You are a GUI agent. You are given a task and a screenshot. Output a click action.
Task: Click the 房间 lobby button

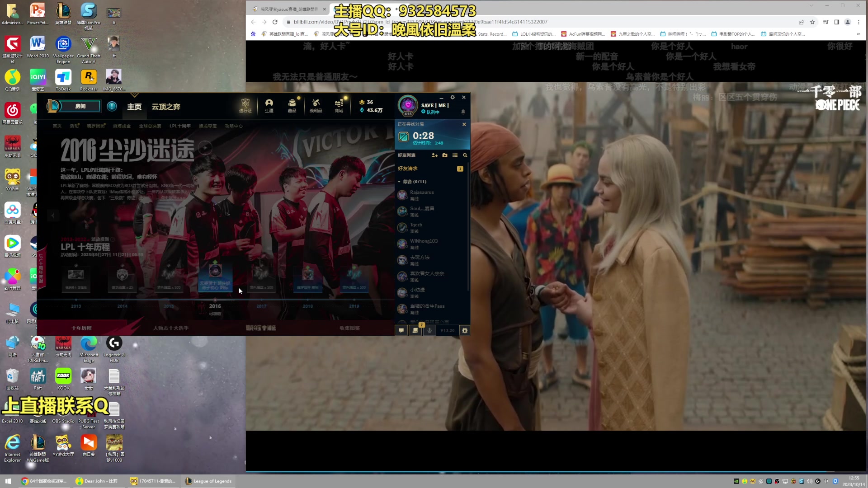coord(80,106)
